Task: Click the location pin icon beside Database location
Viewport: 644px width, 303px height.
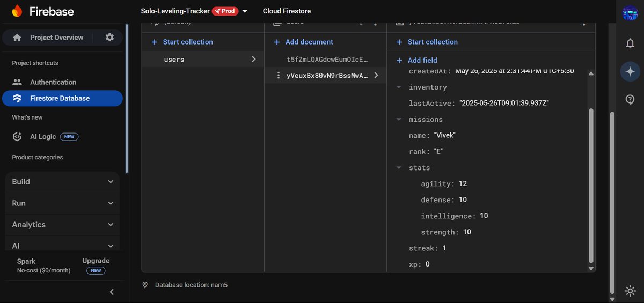Action: (145, 285)
